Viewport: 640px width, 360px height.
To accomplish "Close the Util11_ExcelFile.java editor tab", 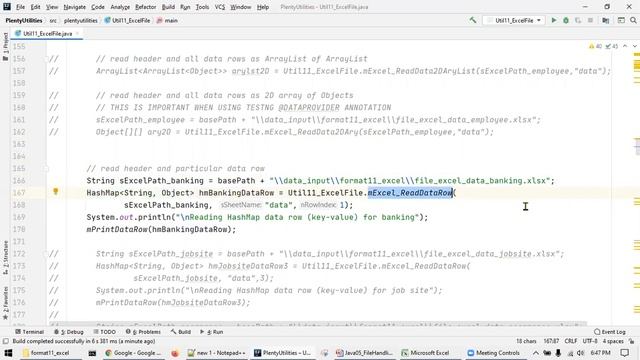I will [x=78, y=33].
